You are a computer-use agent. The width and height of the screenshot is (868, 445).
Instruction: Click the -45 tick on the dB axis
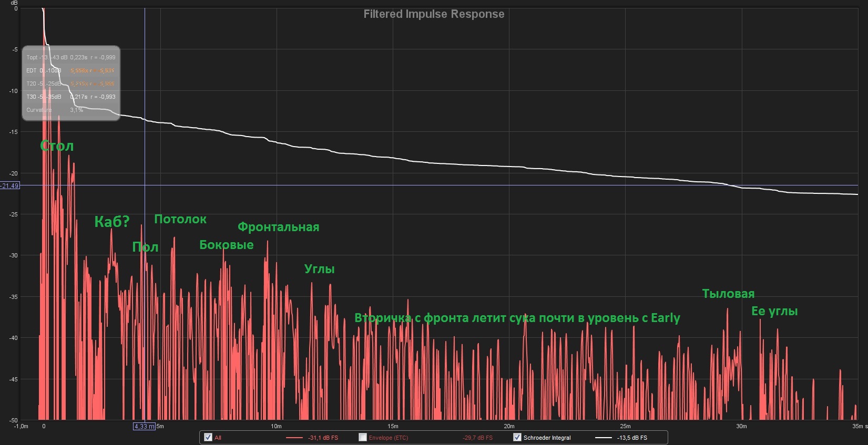[13, 379]
